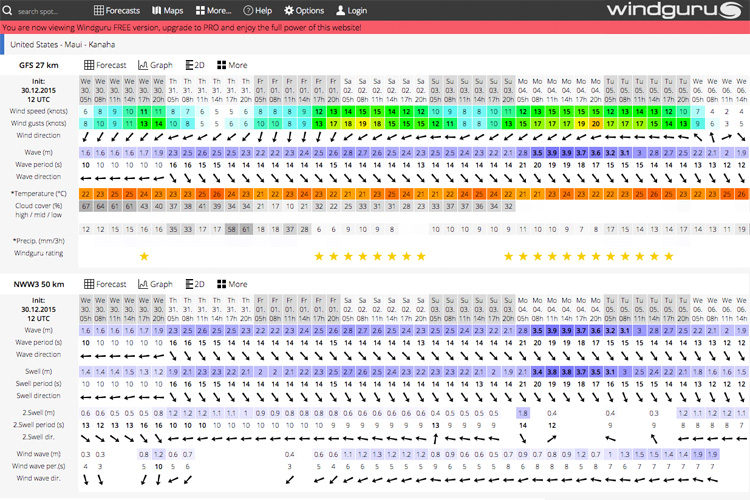This screenshot has height=500, width=750.
Task: Select the Forecast tab under NWW3 50 km
Action: point(105,284)
